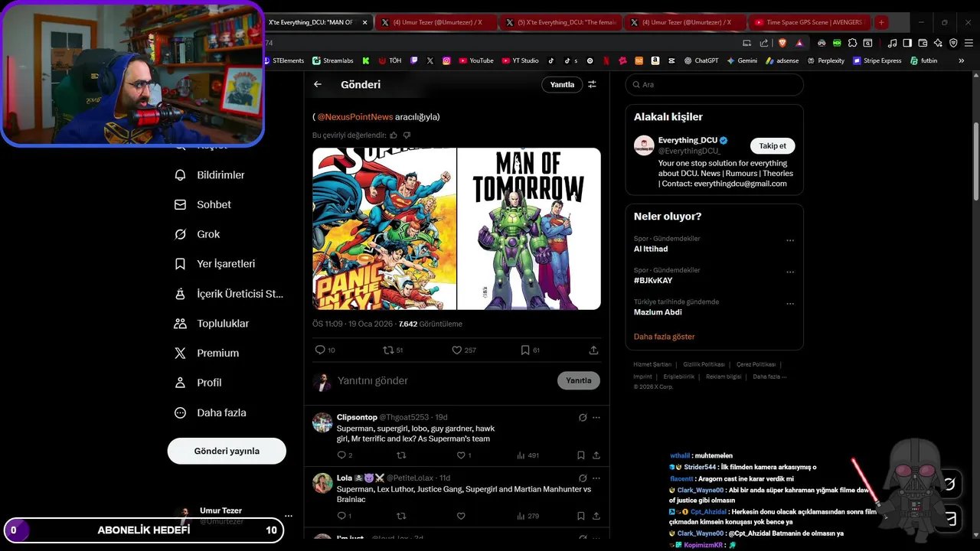Open the Man of Tomorrow image
The image size is (980, 551).
click(529, 229)
